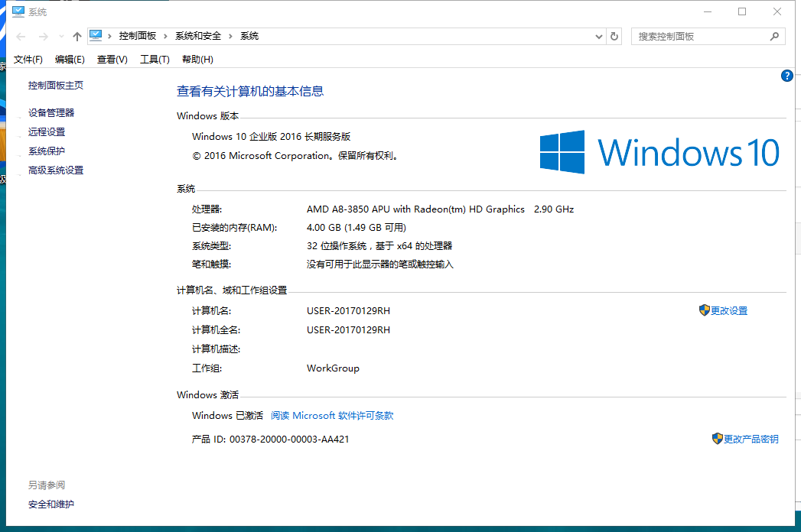This screenshot has height=532, width=801.
Task: Select RAM value 4.00 GB (1.49 GB 可用)
Action: [x=357, y=228]
